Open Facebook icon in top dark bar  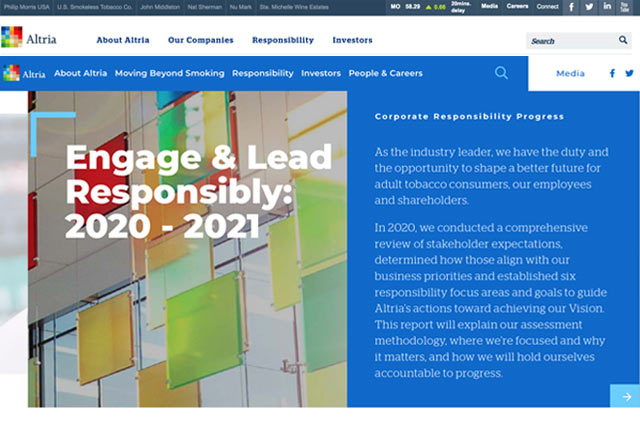point(571,7)
